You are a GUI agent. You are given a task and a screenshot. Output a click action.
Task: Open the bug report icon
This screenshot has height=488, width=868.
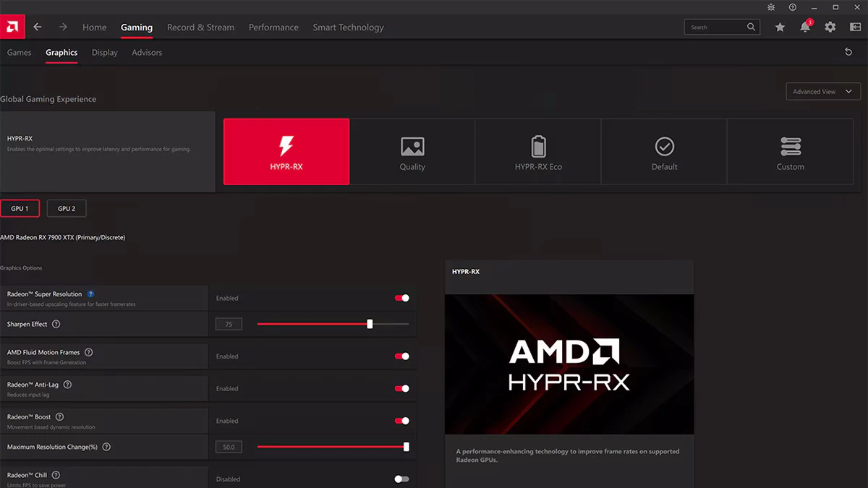click(x=773, y=7)
